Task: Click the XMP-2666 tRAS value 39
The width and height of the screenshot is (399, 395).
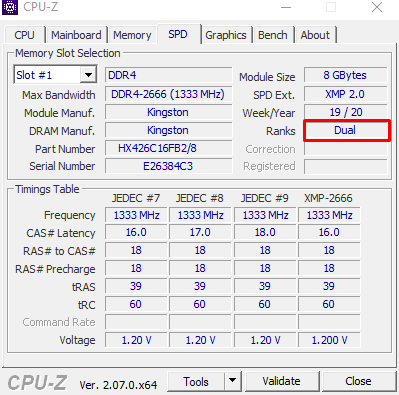Action: point(329,286)
